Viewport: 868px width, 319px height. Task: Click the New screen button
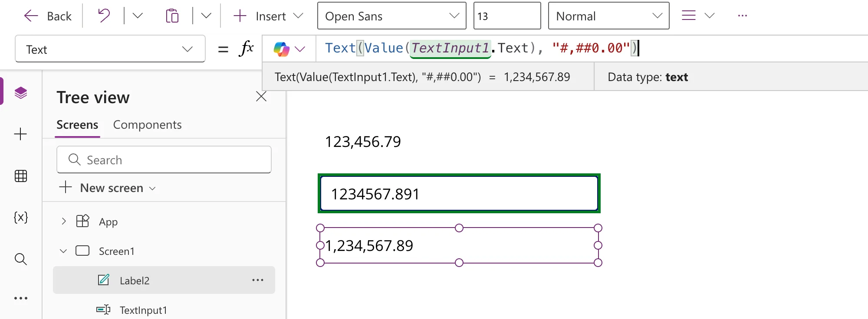click(x=108, y=188)
